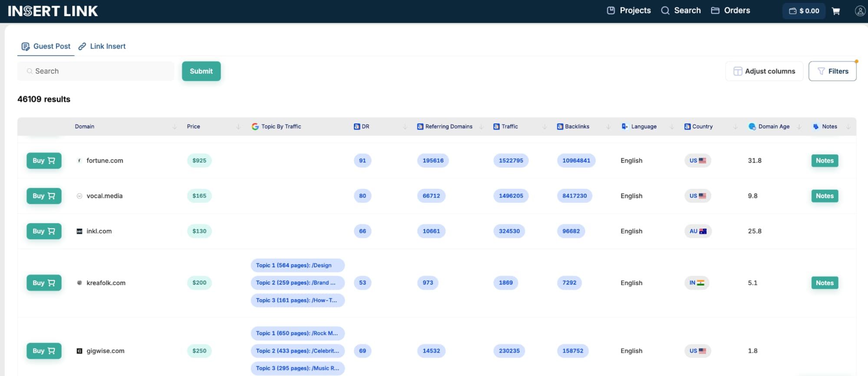Buy the inkl.com listing
The width and height of the screenshot is (868, 376).
pyautogui.click(x=44, y=231)
